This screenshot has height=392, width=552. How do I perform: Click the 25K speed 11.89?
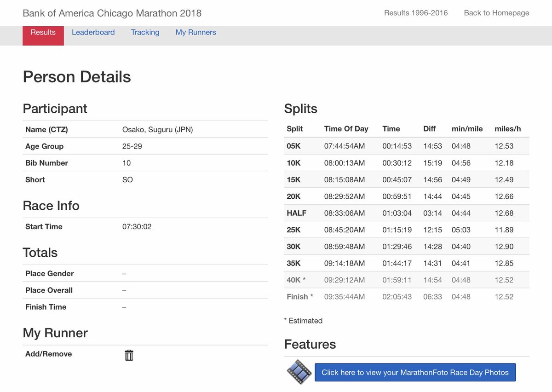click(504, 230)
